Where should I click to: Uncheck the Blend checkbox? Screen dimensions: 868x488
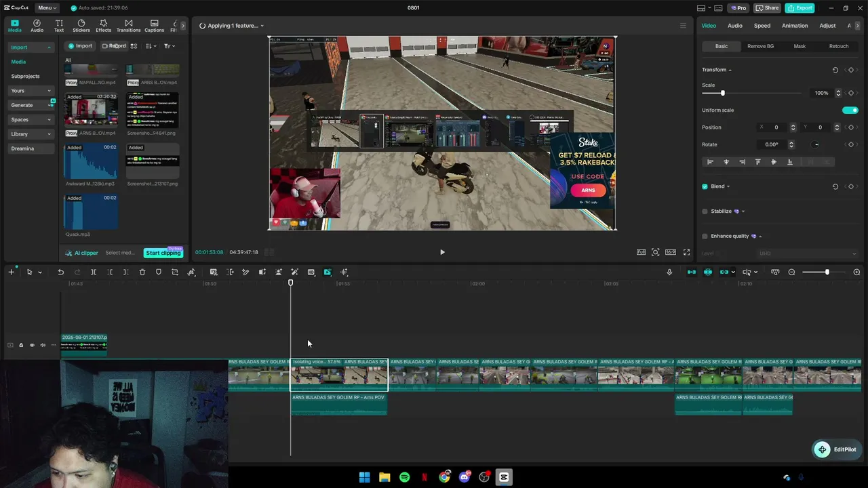tap(705, 186)
